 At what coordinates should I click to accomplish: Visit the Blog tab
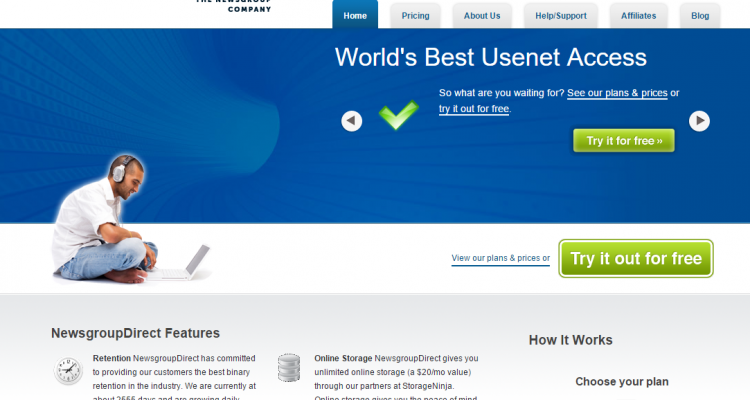[700, 16]
